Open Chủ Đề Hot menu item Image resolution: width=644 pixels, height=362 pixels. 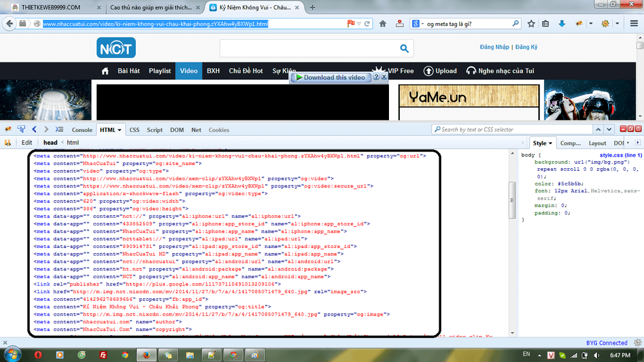pos(245,71)
